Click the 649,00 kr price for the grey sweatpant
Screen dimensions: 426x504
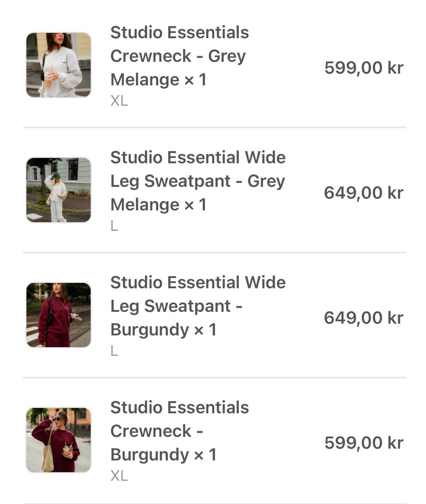[363, 193]
